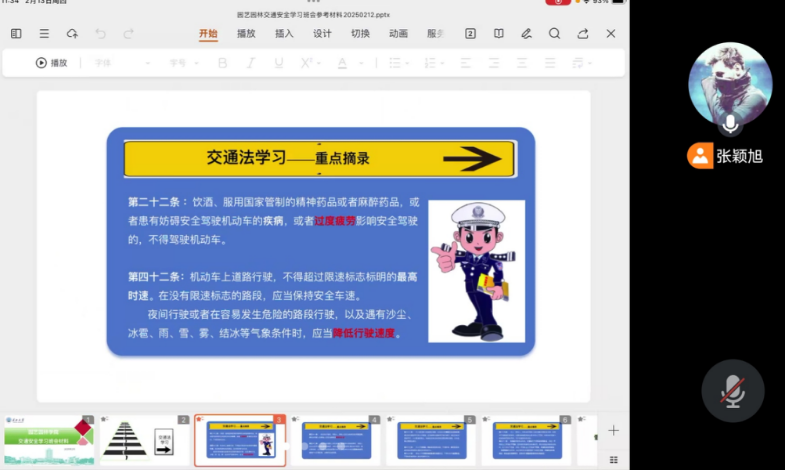The width and height of the screenshot is (786, 470).
Task: Expand the font size dropdown
Action: (183, 63)
